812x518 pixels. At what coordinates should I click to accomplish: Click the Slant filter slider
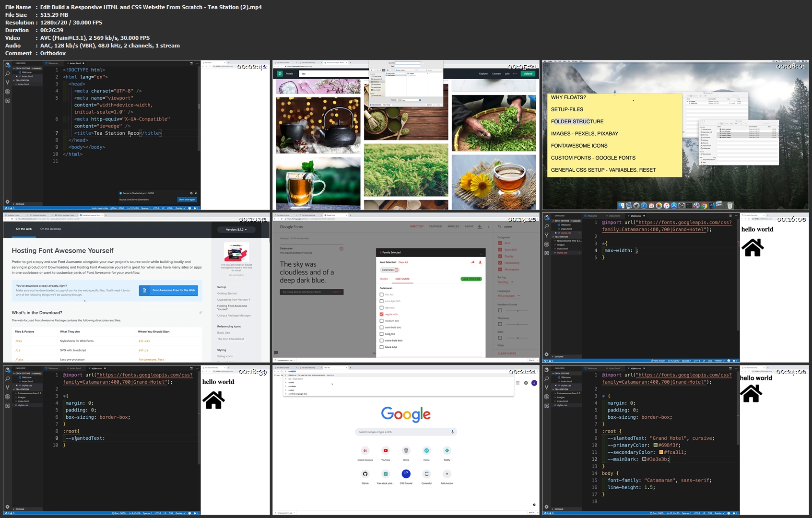click(517, 338)
